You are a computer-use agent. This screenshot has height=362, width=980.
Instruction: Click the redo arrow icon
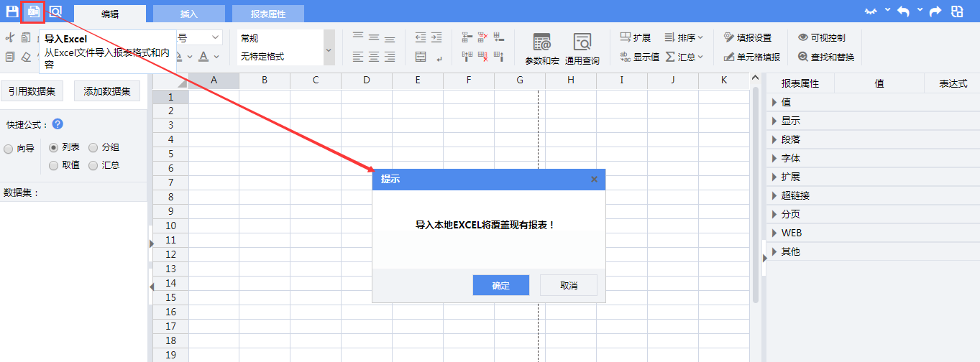pyautogui.click(x=935, y=11)
